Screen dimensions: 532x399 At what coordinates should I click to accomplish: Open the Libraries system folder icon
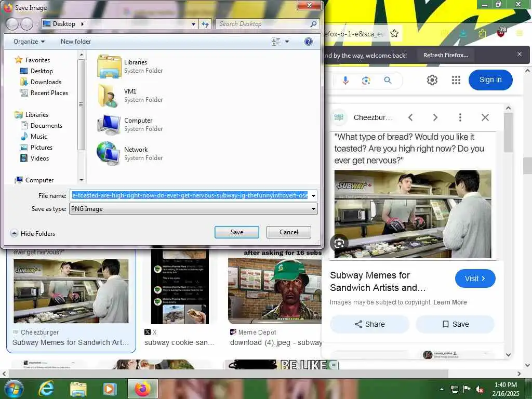coord(109,66)
